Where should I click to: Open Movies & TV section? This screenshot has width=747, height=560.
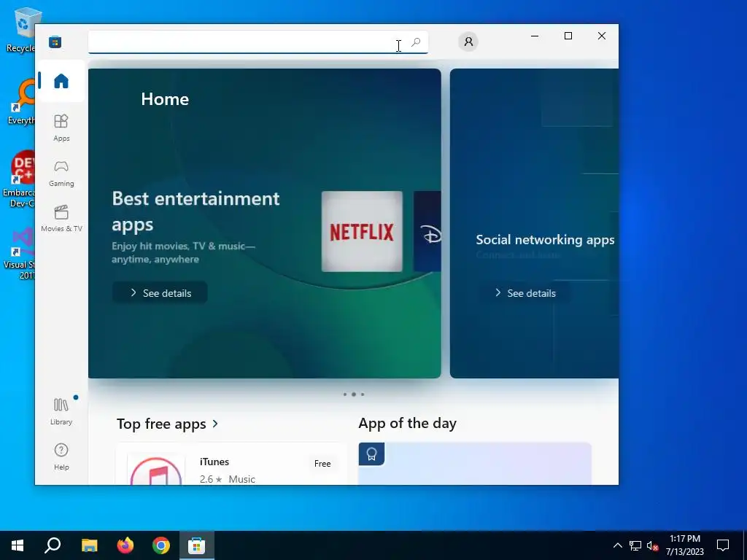pos(61,219)
